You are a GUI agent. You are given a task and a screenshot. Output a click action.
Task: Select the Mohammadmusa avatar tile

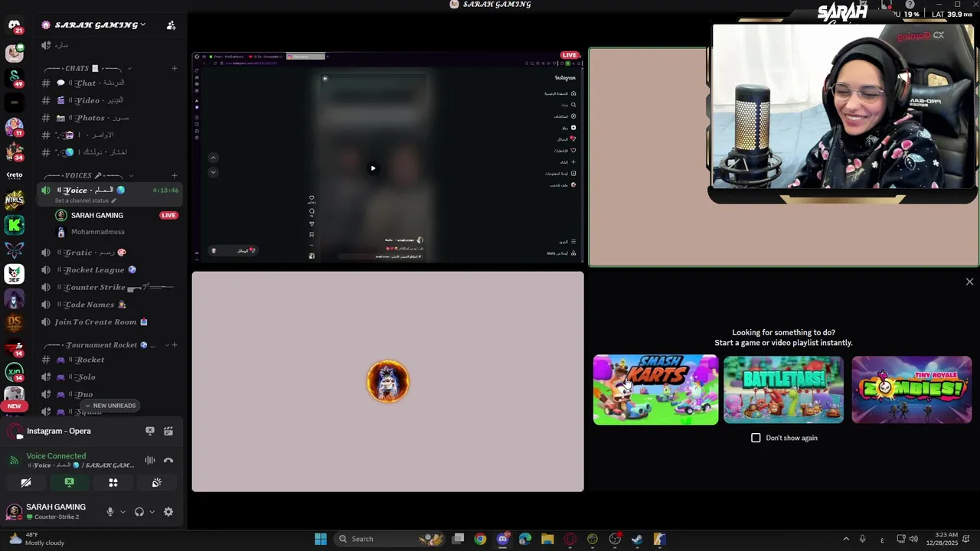tap(388, 381)
